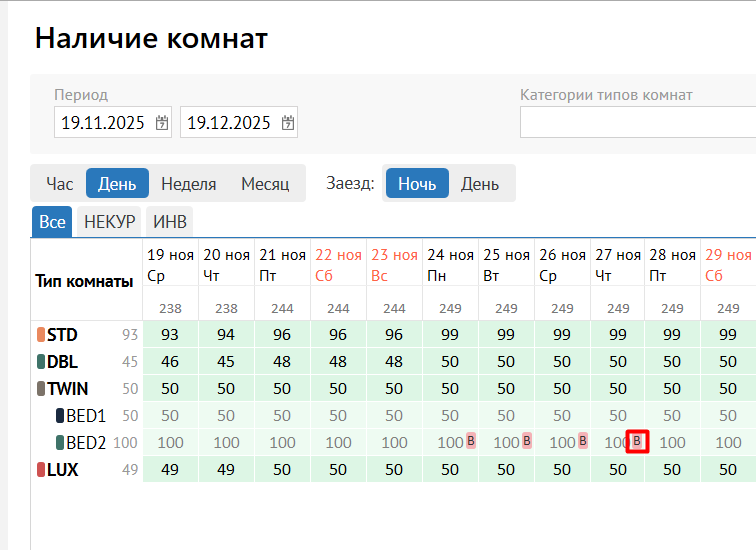Screen dimensions: 756x550
Task: Select the TWIN room type row
Action: coord(87,389)
